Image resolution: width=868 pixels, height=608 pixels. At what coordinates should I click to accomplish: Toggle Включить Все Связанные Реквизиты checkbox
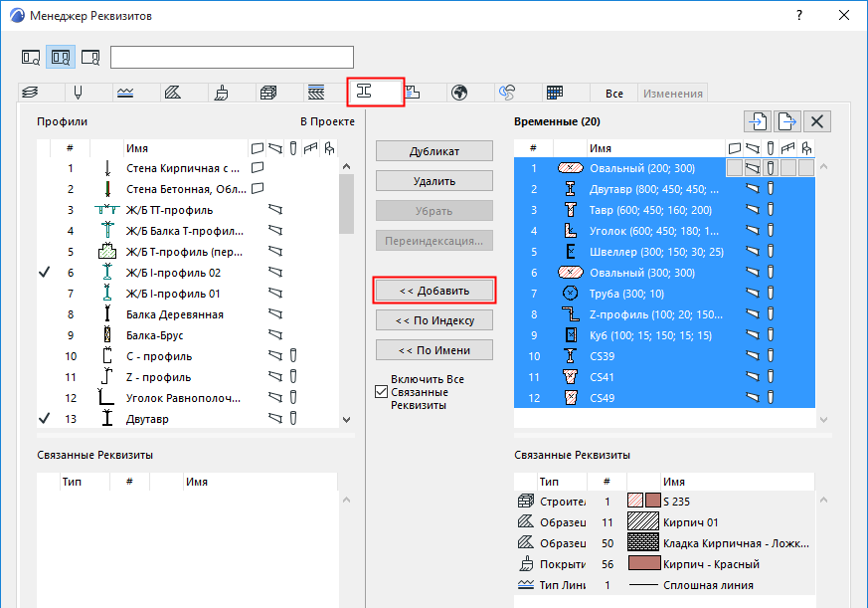382,392
